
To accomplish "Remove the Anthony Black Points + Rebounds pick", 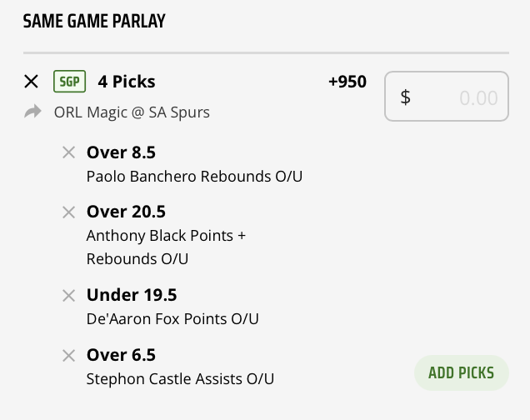I will 69,212.
